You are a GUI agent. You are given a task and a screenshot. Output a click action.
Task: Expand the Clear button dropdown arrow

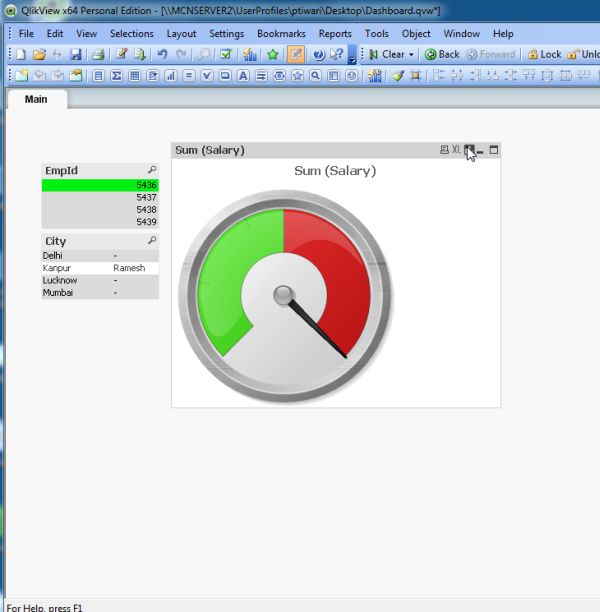[411, 55]
